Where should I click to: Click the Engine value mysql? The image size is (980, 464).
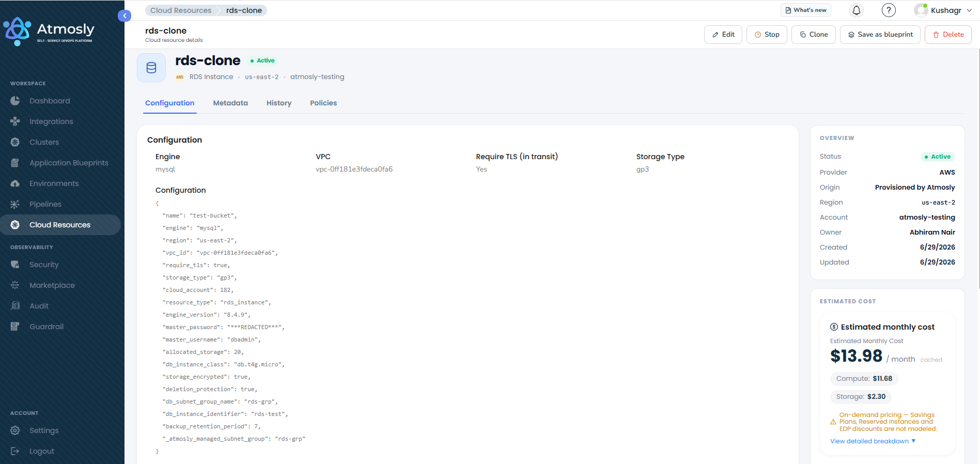point(165,169)
